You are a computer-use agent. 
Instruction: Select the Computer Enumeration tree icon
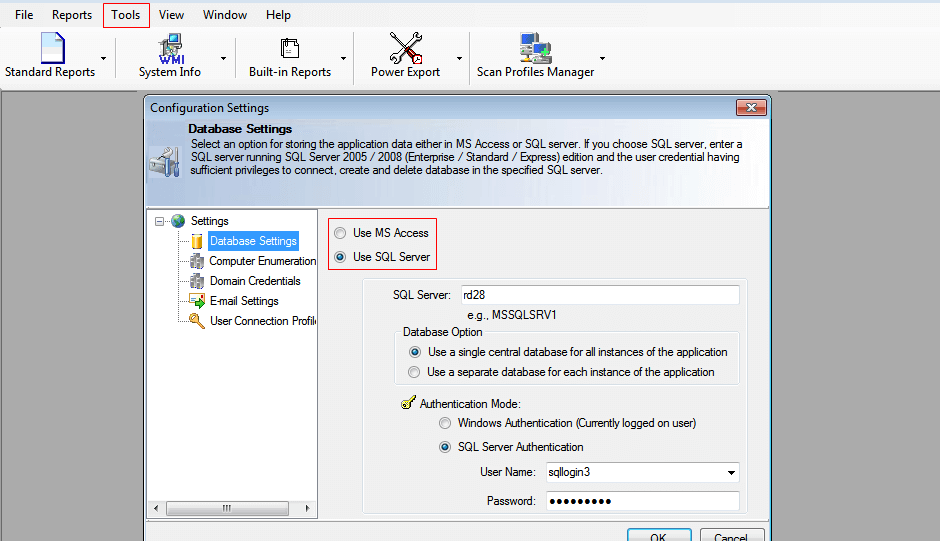click(197, 261)
